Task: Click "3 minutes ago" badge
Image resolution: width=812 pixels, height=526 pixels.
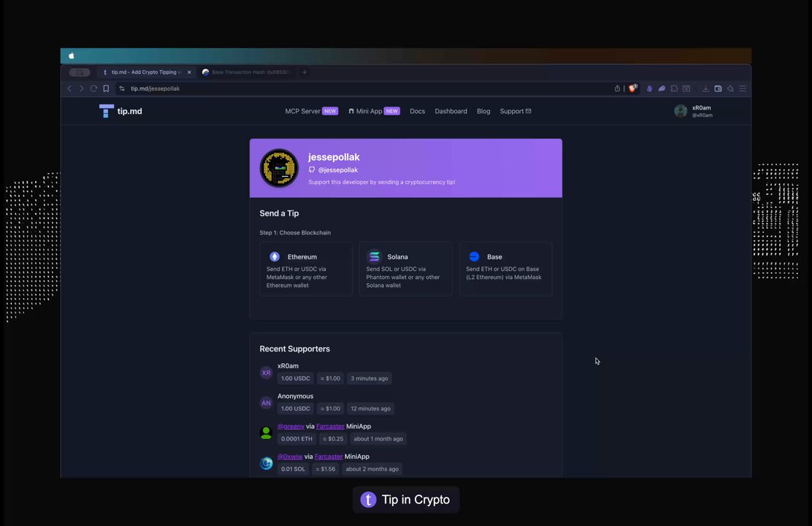Action: (369, 378)
